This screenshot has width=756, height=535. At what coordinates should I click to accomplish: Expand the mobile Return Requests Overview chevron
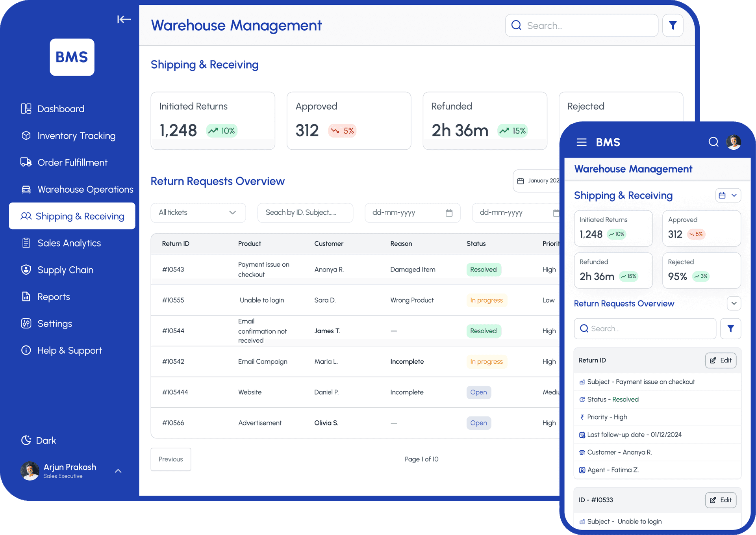pos(734,303)
